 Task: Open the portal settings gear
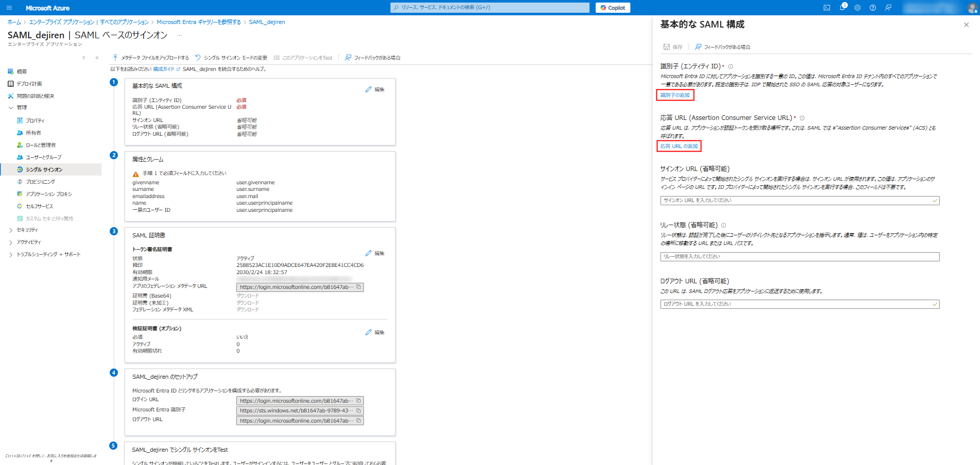857,8
